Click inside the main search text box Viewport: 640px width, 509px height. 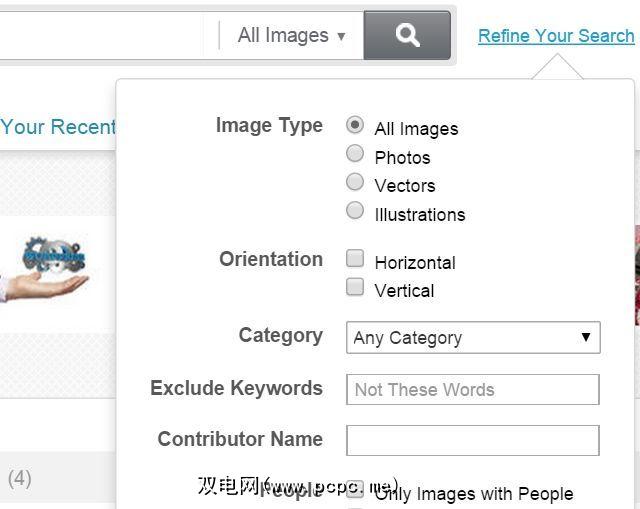pyautogui.click(x=100, y=36)
